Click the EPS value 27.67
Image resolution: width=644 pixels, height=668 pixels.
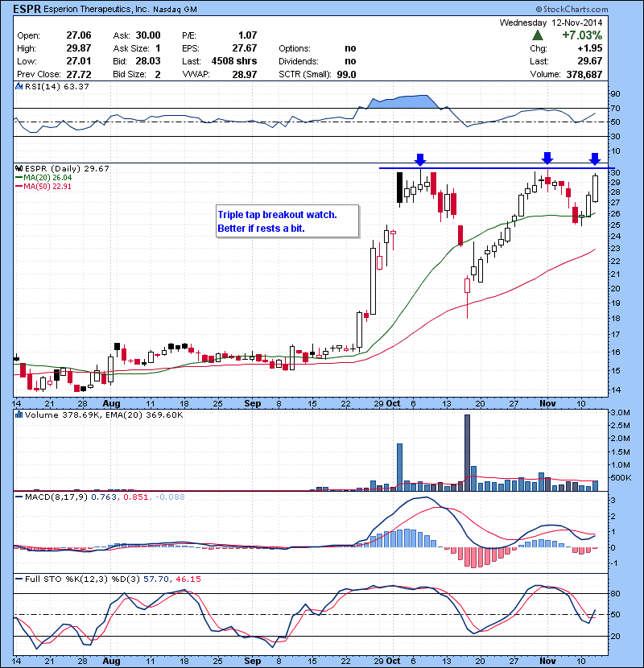(x=245, y=48)
